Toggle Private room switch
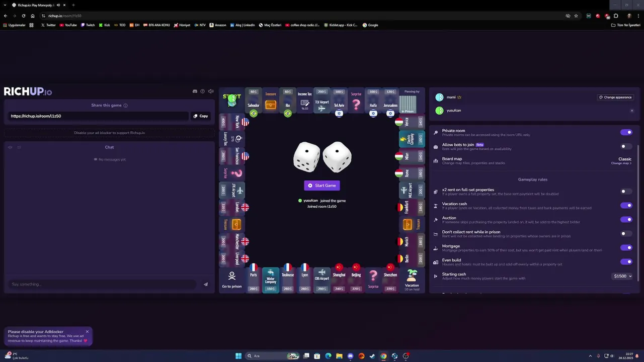This screenshot has height=362, width=644. (626, 132)
